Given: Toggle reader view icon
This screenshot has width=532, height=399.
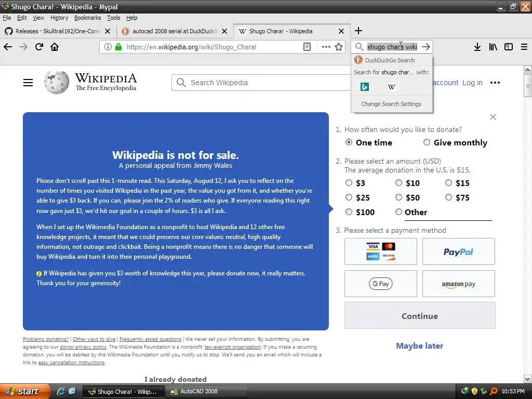Looking at the screenshot, I should click(307, 47).
